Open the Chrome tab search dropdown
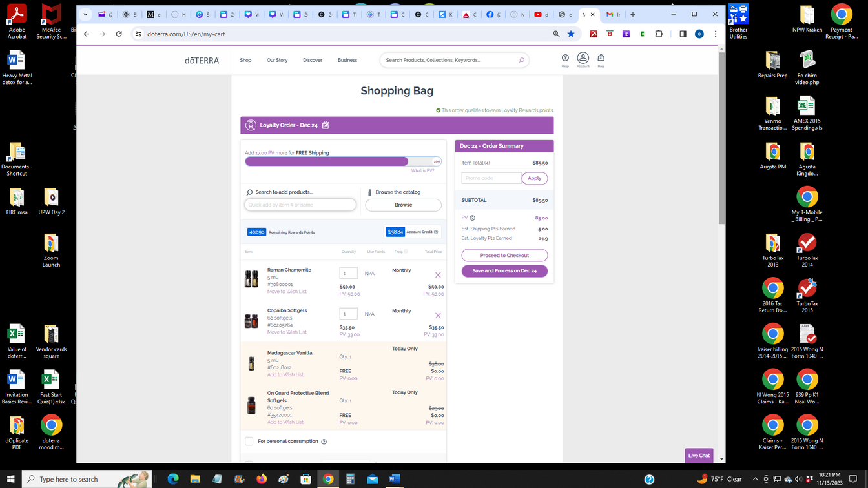This screenshot has width=868, height=488. (x=85, y=14)
